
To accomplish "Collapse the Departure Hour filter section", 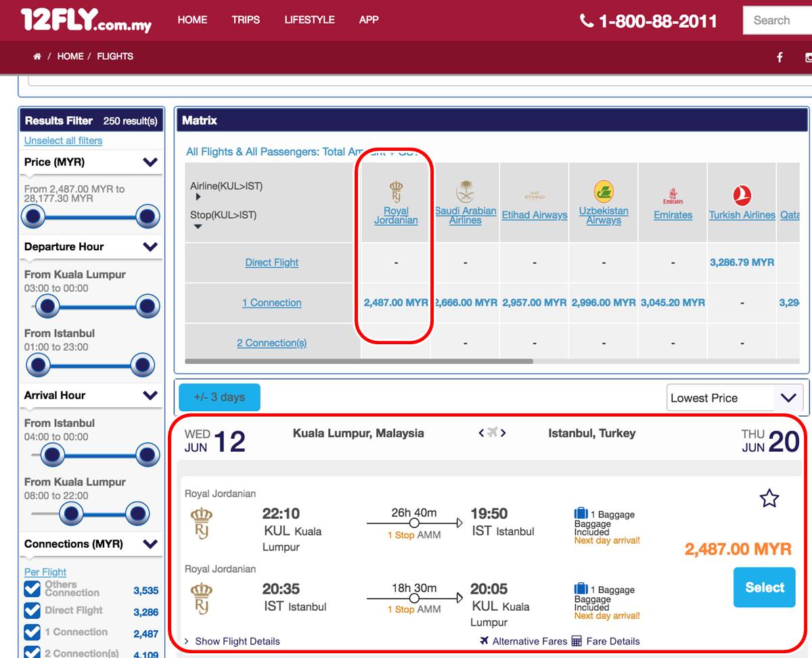I will [x=150, y=247].
